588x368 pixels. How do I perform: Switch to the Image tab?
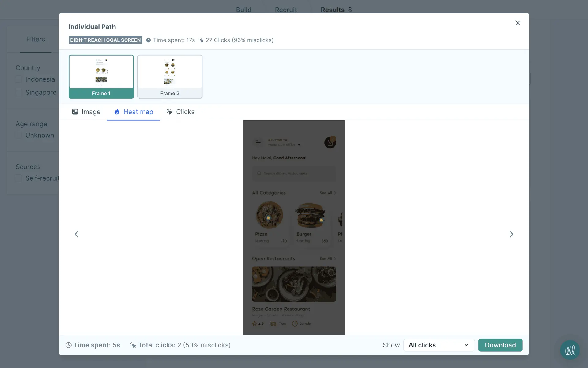coord(86,112)
